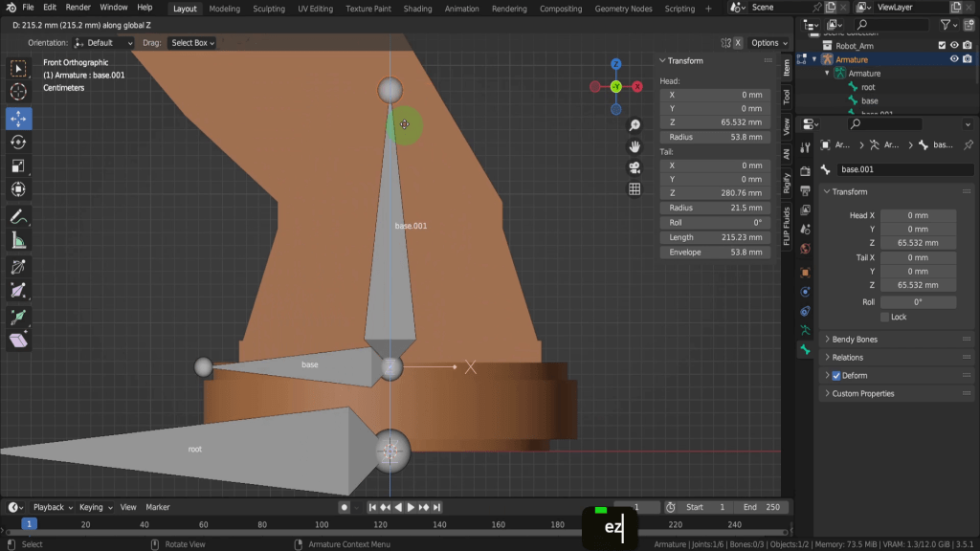
Task: Hide Robot_Arm collection using its eye icon
Action: click(954, 45)
